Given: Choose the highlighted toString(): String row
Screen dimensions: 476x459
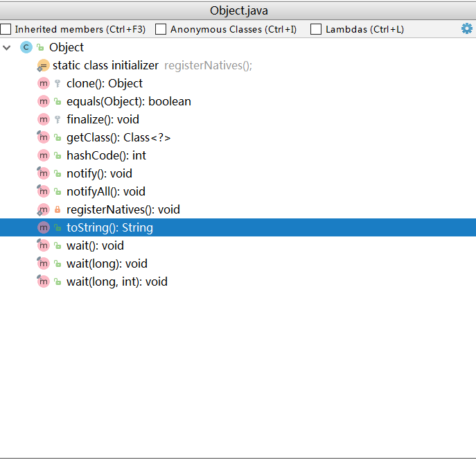Looking at the screenshot, I should click(x=238, y=227).
